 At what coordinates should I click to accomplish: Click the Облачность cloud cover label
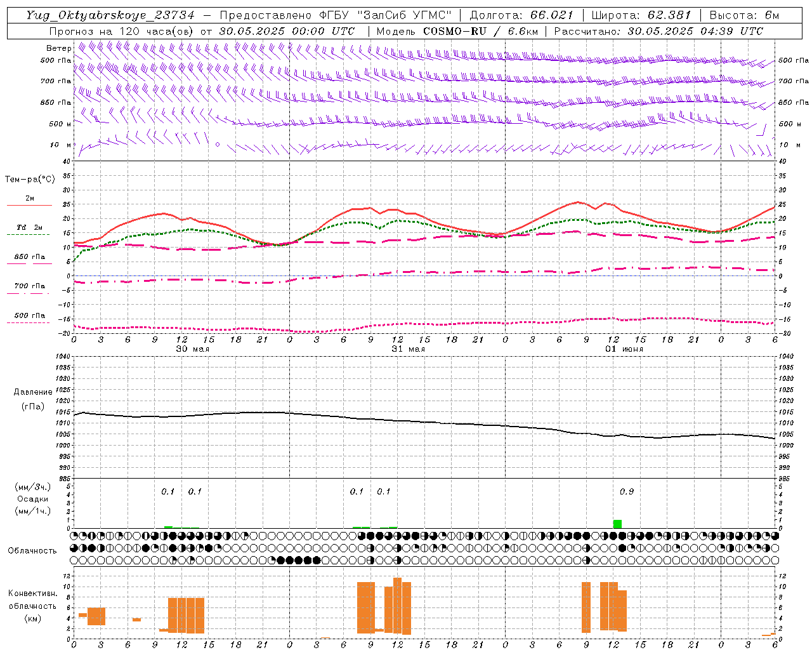[x=32, y=550]
